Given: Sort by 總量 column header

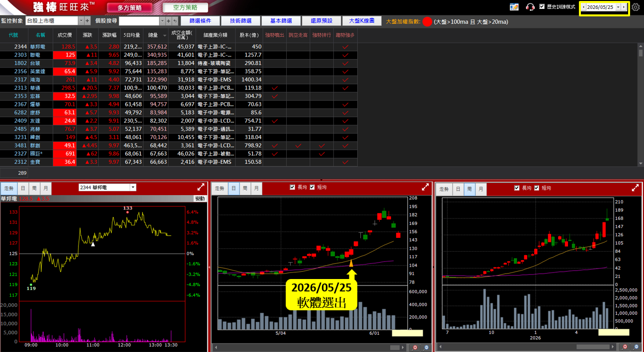Looking at the screenshot, I should coord(156,35).
